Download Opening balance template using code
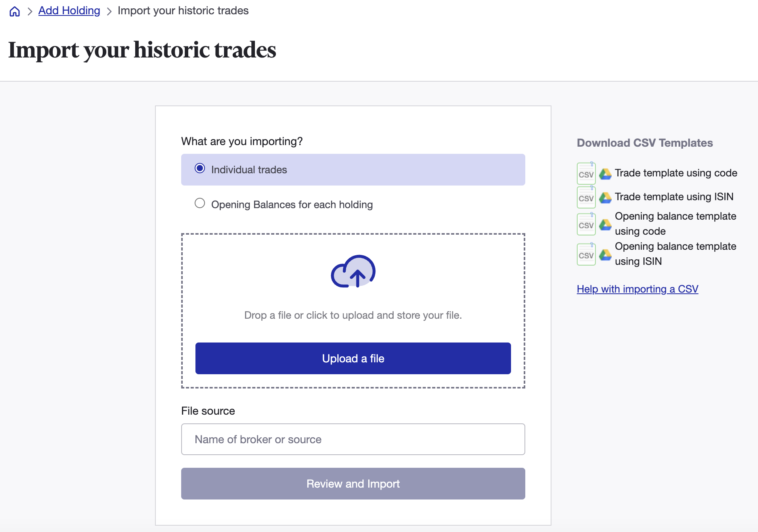Screen dimensions: 758x532 675,224
